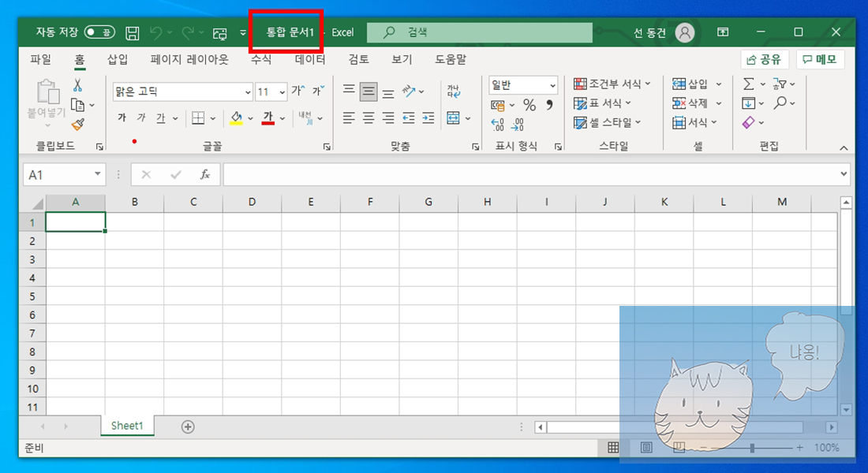The width and height of the screenshot is (868, 473).
Task: Switch to the 페이지 레이아웃 tab
Action: click(x=189, y=59)
